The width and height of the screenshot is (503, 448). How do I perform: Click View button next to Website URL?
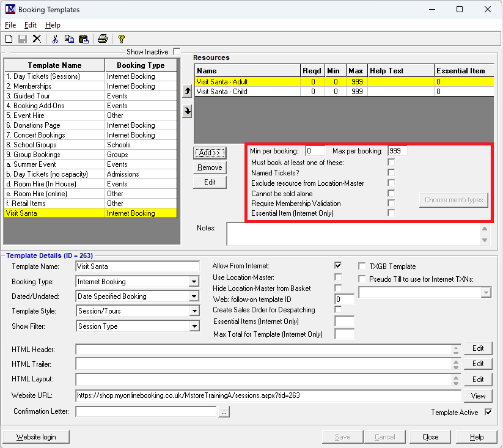[478, 395]
